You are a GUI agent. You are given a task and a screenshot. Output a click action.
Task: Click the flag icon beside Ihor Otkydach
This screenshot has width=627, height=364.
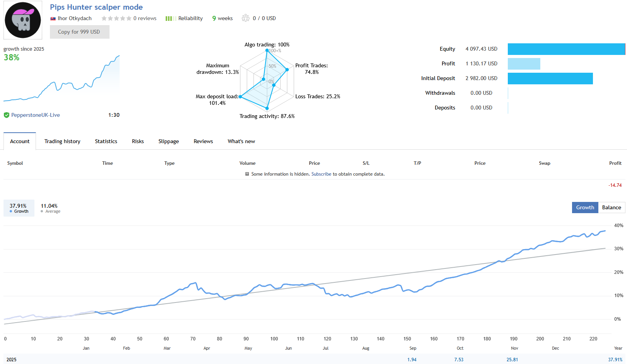click(53, 18)
